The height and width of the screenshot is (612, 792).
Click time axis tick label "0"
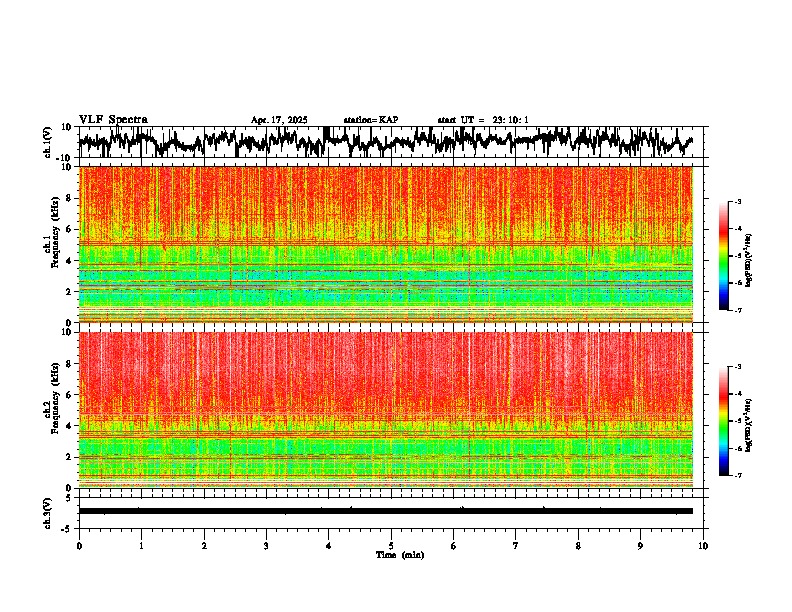click(x=79, y=546)
